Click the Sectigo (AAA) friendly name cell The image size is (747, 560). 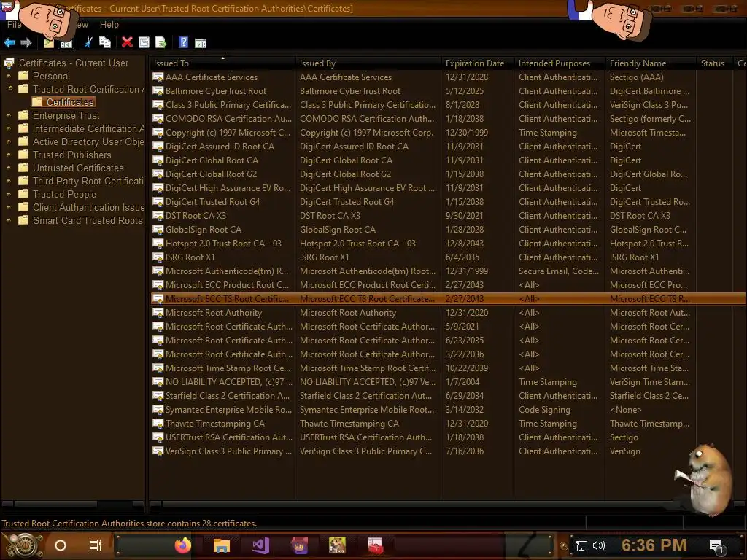(636, 77)
